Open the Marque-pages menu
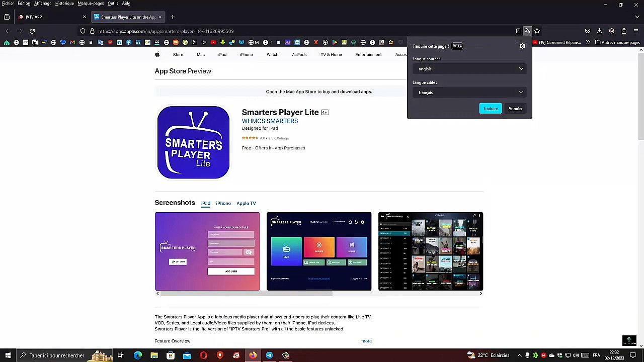Viewport: 644px width, 362px height. coord(91,4)
